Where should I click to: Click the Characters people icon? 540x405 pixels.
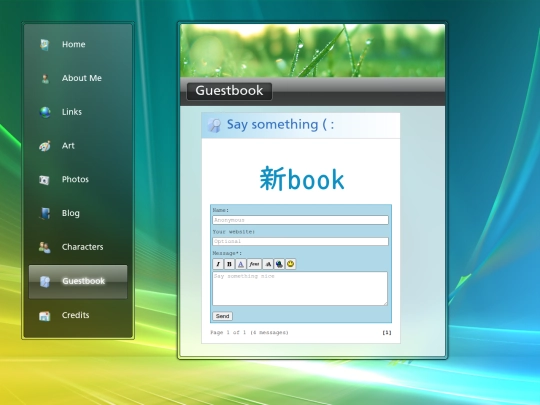[x=44, y=247]
